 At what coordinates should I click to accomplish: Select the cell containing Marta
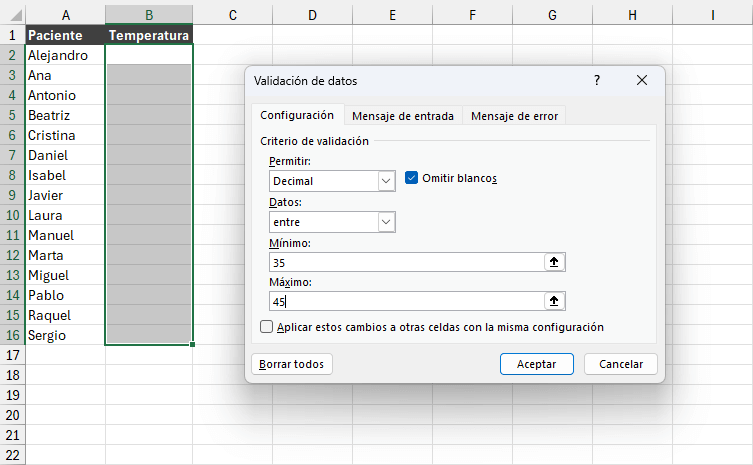click(x=66, y=255)
